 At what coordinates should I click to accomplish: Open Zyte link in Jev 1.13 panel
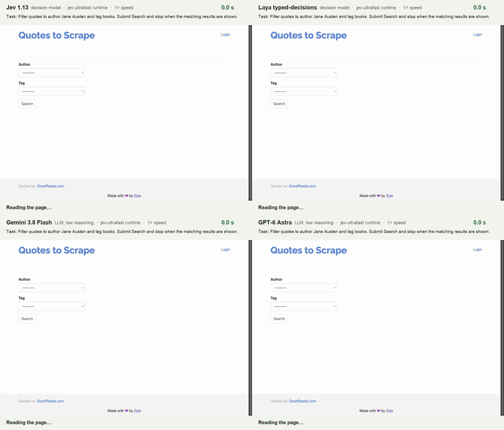(x=137, y=196)
